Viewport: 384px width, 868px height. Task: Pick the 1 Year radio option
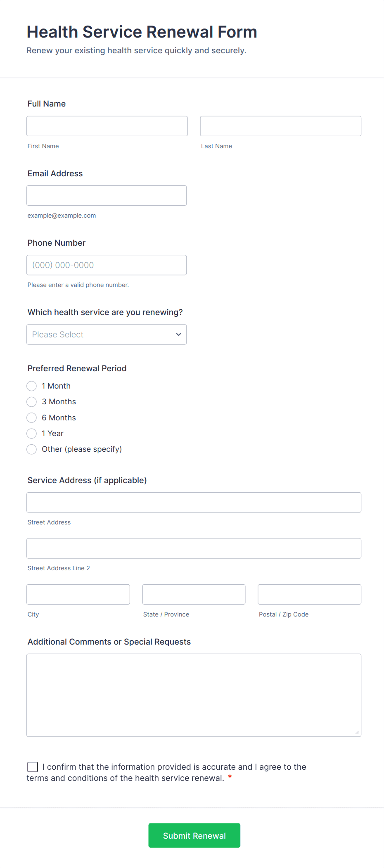[x=32, y=434]
